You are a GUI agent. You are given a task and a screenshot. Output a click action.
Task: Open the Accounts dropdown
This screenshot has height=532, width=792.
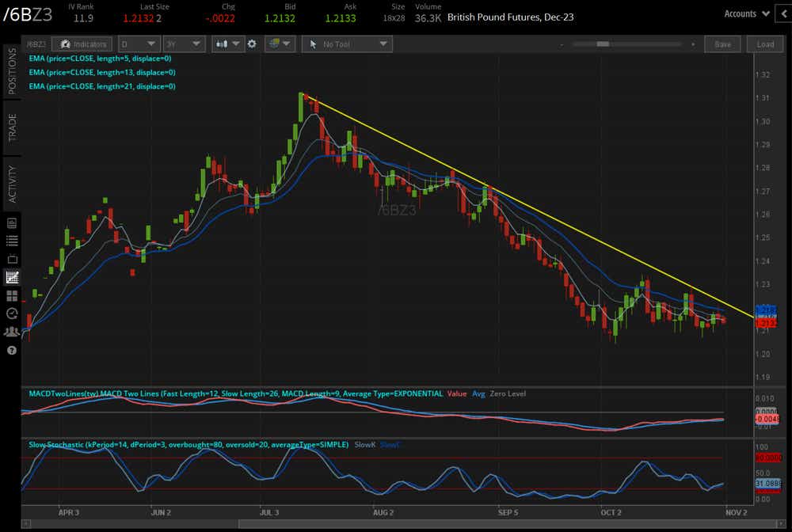tap(747, 13)
